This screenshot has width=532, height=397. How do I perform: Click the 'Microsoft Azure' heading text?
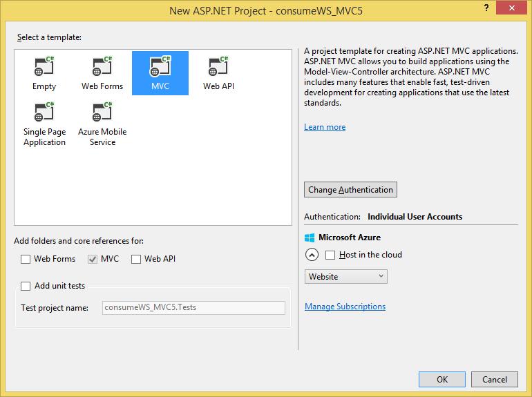350,238
